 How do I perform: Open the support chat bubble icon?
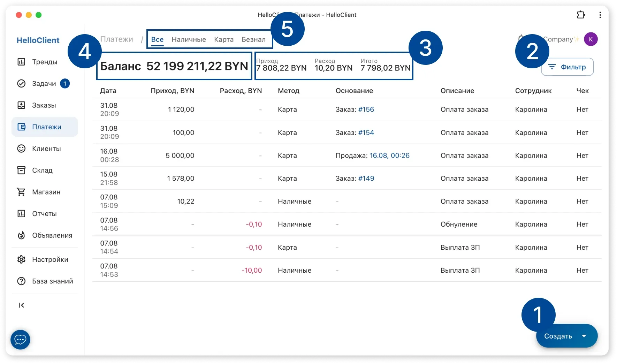[20, 339]
